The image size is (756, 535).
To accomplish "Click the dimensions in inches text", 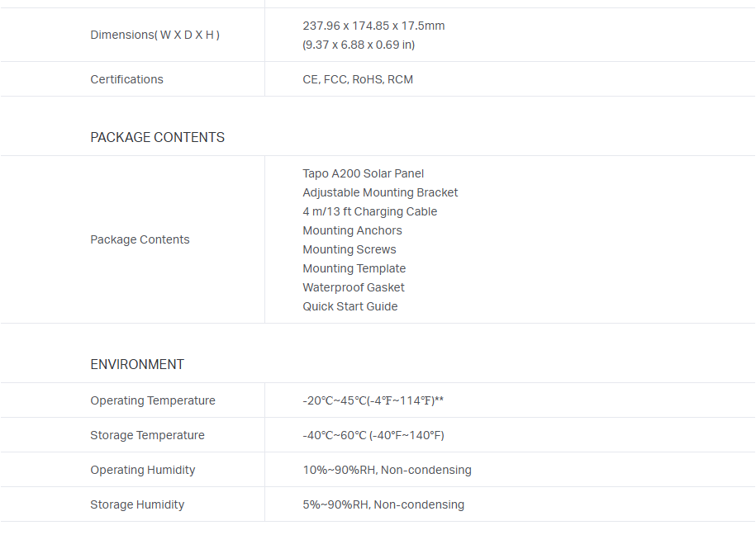I will pos(359,45).
